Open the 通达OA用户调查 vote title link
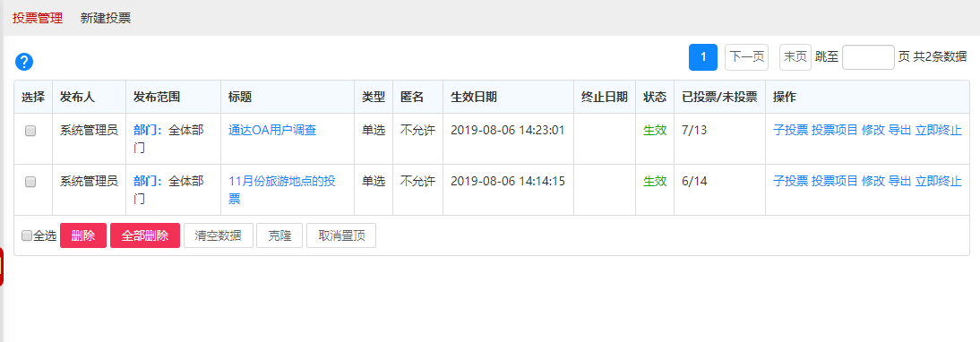Screen dimensions: 980x342 pyautogui.click(x=272, y=131)
